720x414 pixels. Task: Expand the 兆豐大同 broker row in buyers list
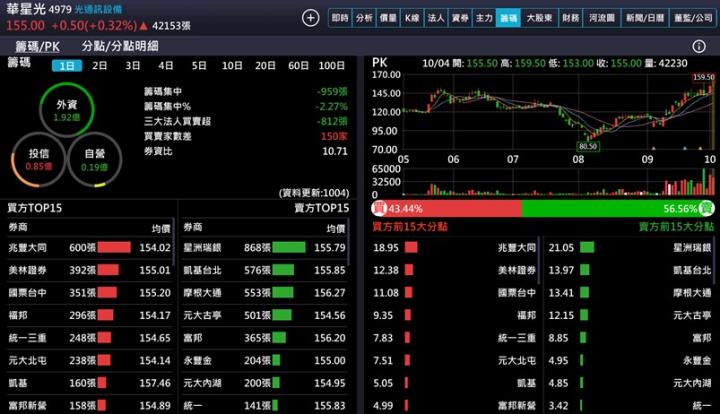tap(88, 247)
